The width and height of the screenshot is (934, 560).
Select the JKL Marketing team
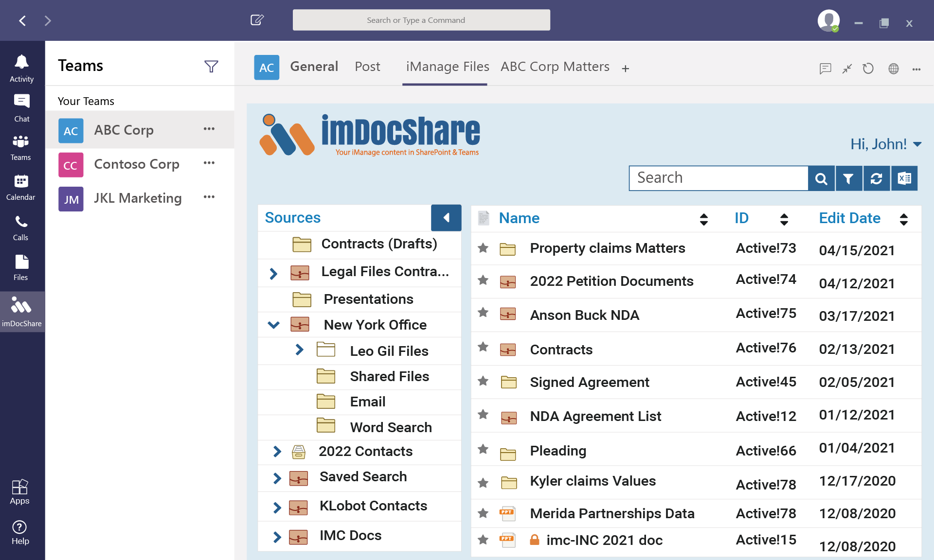[140, 198]
